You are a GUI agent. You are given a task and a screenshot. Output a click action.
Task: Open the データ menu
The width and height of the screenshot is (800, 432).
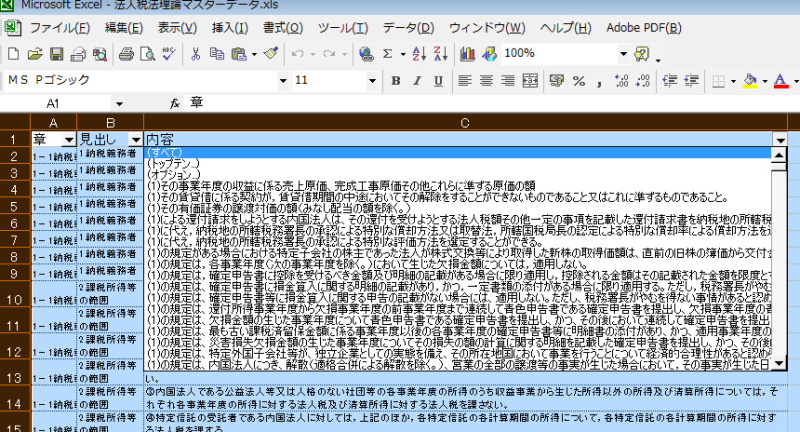409,28
